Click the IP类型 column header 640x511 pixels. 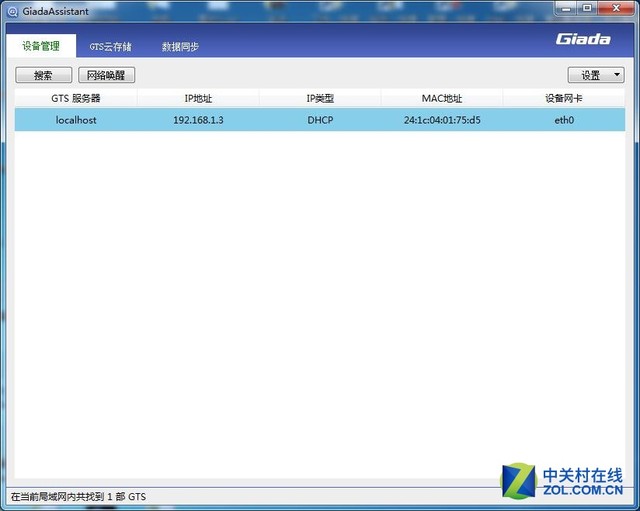[320, 98]
